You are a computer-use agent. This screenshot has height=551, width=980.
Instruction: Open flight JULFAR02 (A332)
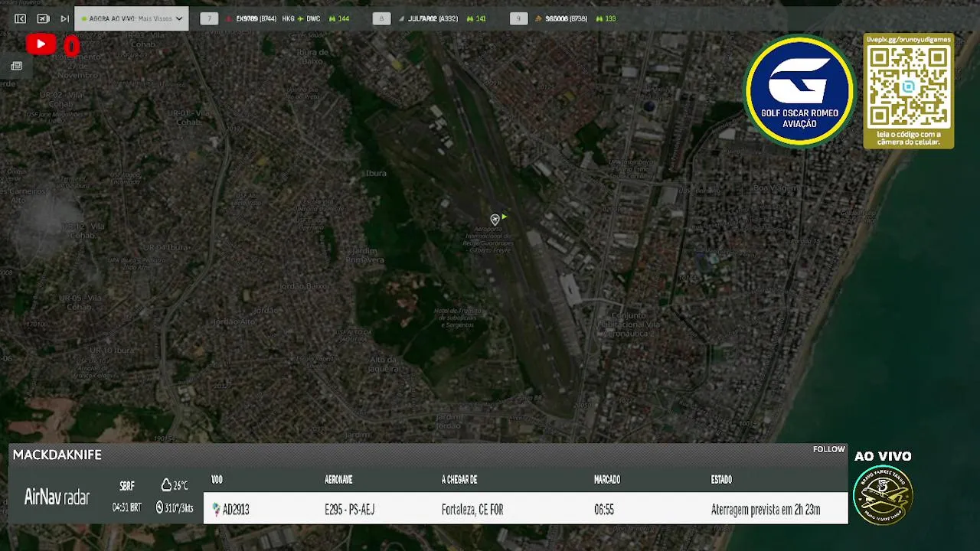pyautogui.click(x=433, y=18)
